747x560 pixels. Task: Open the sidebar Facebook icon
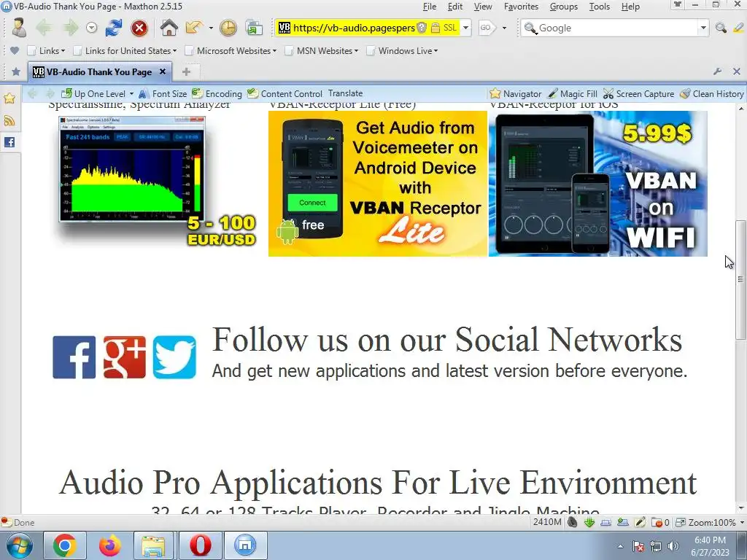click(x=9, y=142)
